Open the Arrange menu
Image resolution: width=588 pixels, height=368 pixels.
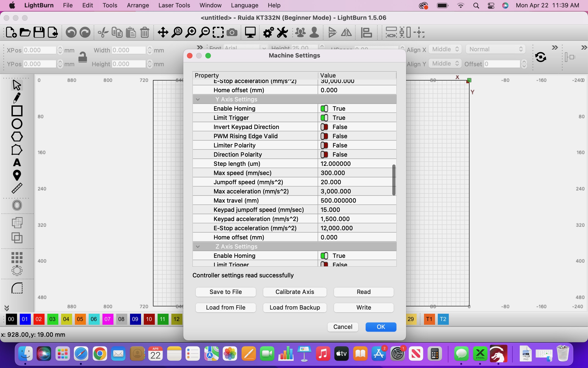pyautogui.click(x=138, y=5)
